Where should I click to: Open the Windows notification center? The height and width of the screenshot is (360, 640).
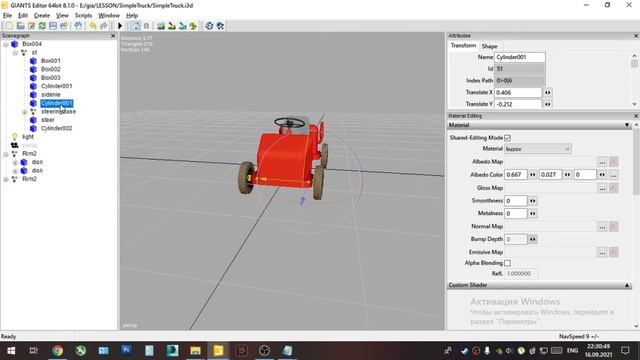pyautogui.click(x=625, y=351)
